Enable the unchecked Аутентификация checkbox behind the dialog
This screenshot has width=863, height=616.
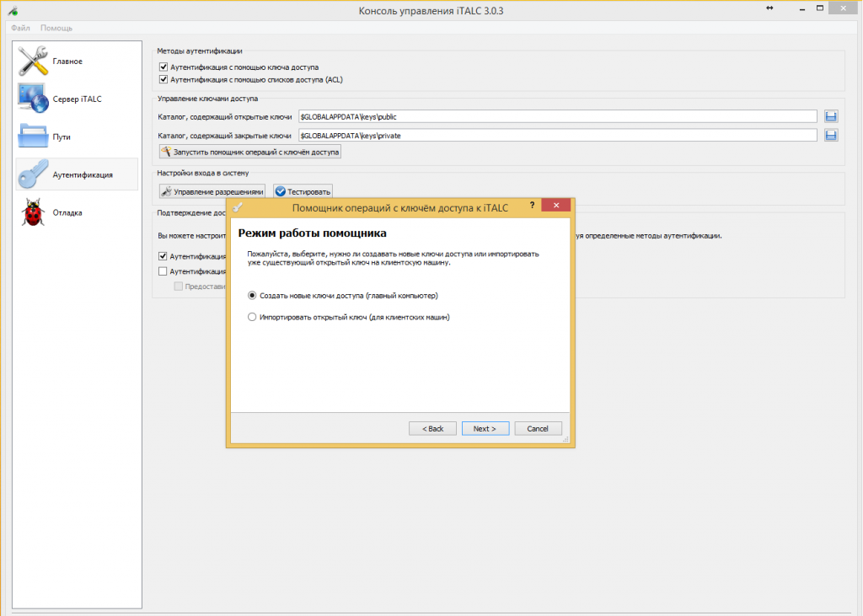click(163, 271)
